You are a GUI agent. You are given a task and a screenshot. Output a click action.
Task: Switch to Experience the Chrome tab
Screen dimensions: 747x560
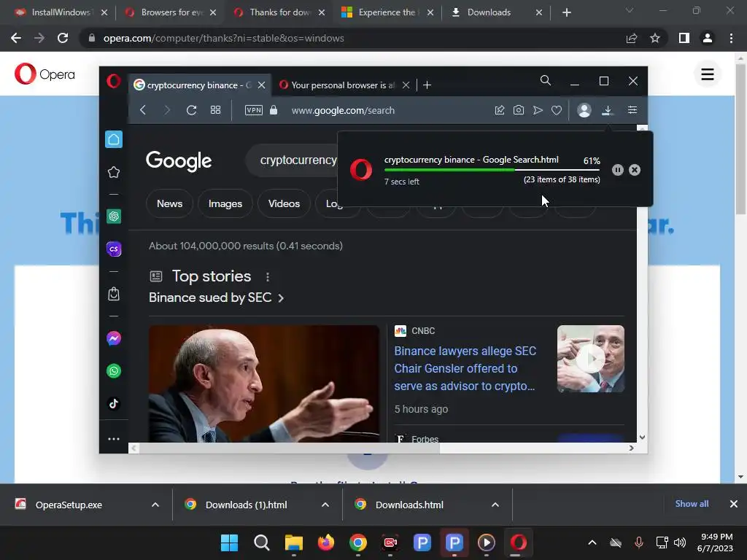(x=387, y=12)
